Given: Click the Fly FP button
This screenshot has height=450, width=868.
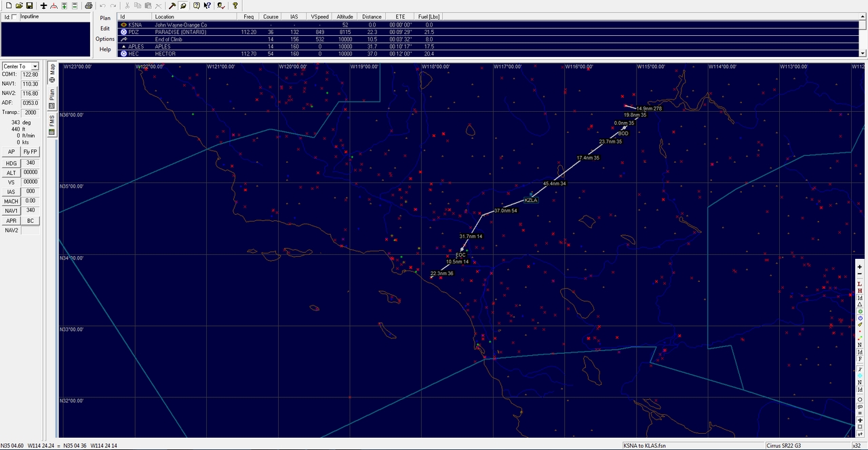Looking at the screenshot, I should [31, 152].
